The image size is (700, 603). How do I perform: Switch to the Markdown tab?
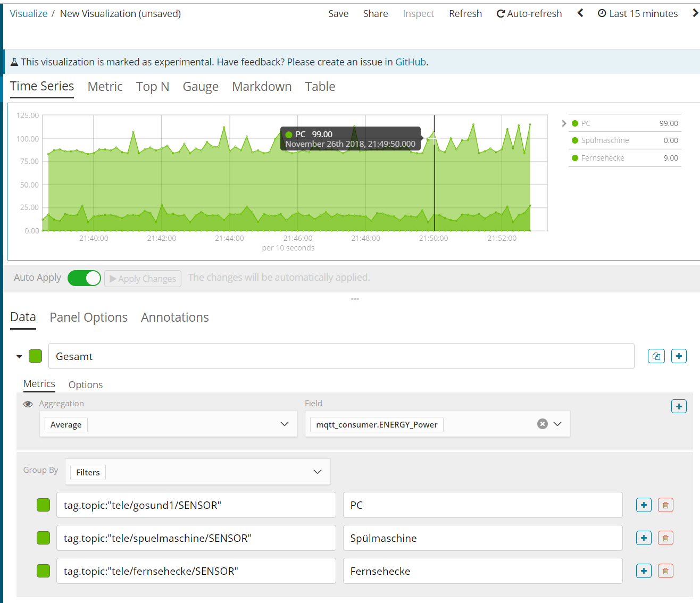[262, 87]
